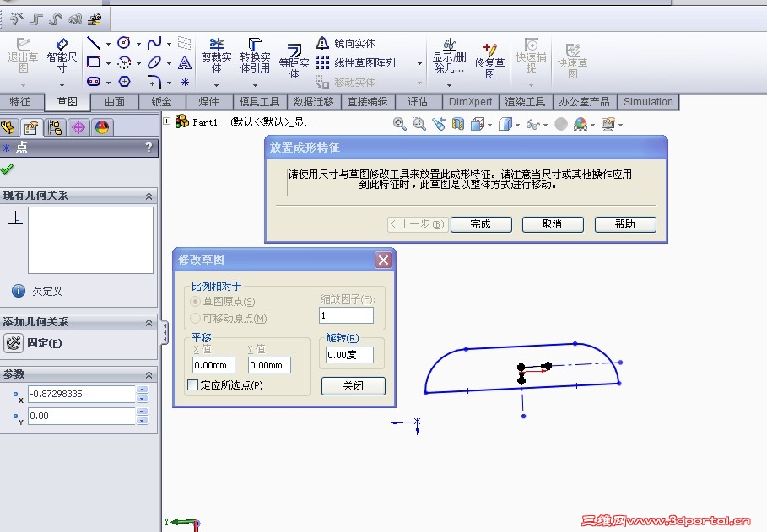
Task: Click Linear Sketch Pattern tool
Action: 355,62
